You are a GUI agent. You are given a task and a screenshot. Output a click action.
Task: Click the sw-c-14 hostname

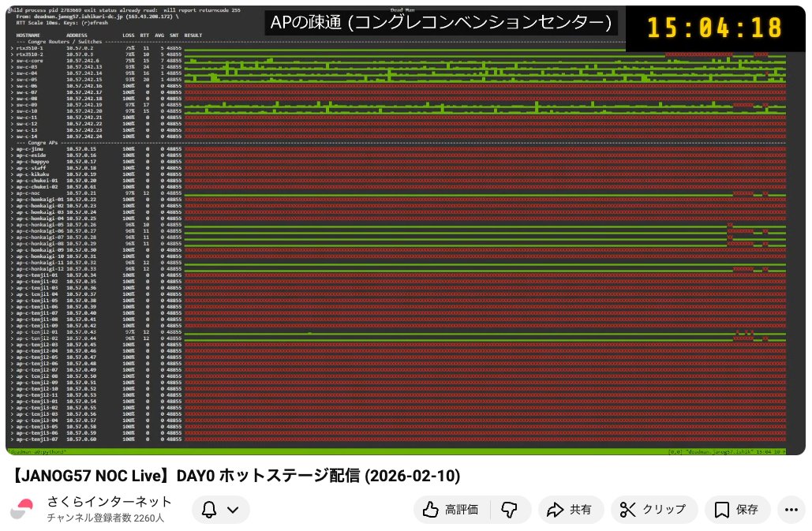coord(26,136)
